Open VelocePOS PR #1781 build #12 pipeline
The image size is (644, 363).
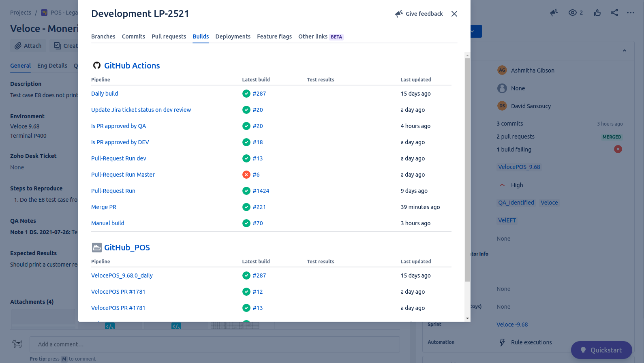tap(118, 292)
